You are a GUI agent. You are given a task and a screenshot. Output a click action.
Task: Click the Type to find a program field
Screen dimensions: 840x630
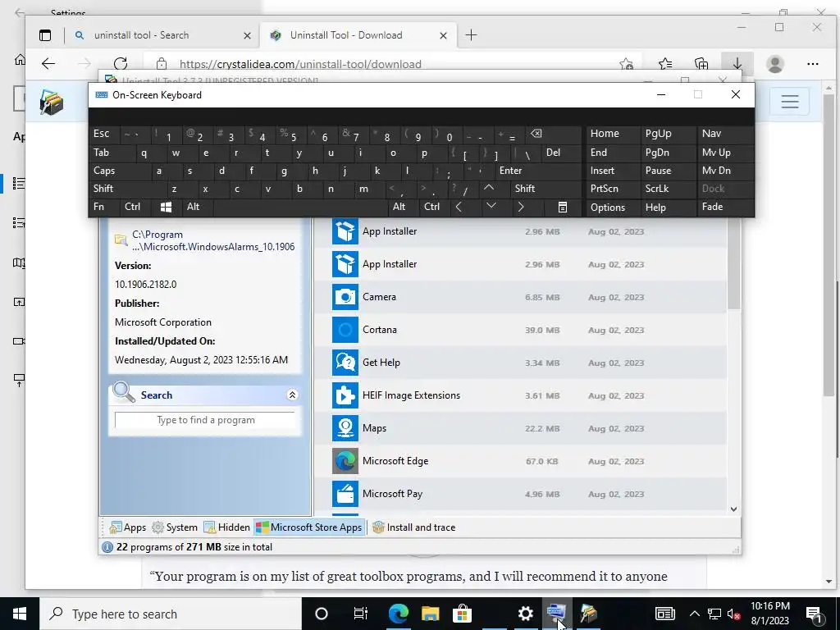pos(204,420)
